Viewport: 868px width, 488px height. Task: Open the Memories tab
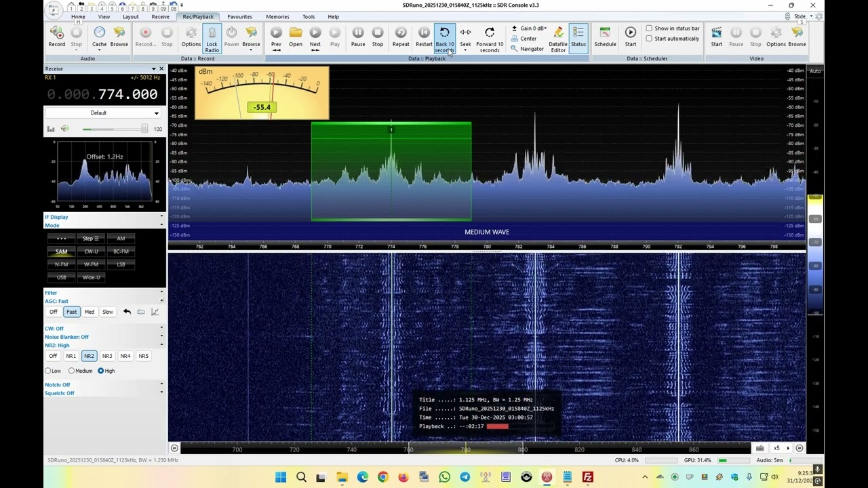coord(277,17)
